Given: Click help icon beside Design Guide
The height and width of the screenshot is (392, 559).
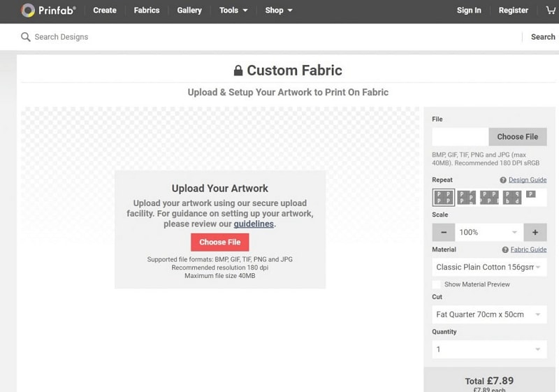Looking at the screenshot, I should point(503,180).
